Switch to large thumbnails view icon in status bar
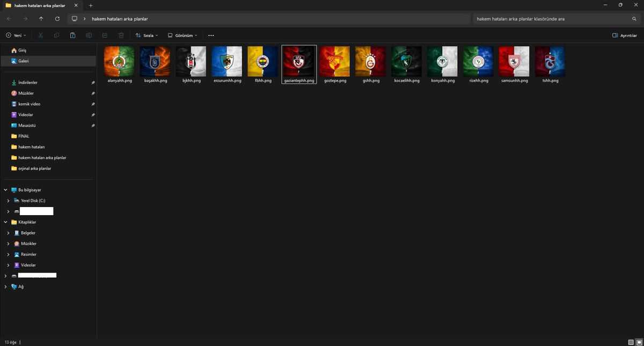The width and height of the screenshot is (644, 346). (638, 342)
